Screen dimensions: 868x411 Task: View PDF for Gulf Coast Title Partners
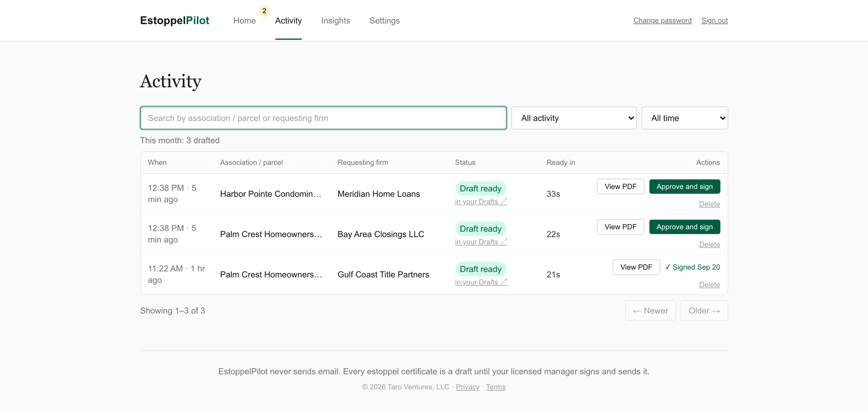(636, 267)
